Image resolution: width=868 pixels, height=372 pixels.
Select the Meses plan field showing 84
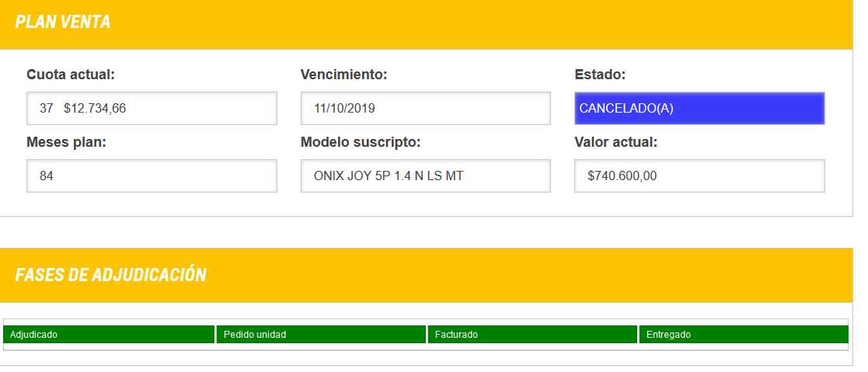(x=152, y=176)
